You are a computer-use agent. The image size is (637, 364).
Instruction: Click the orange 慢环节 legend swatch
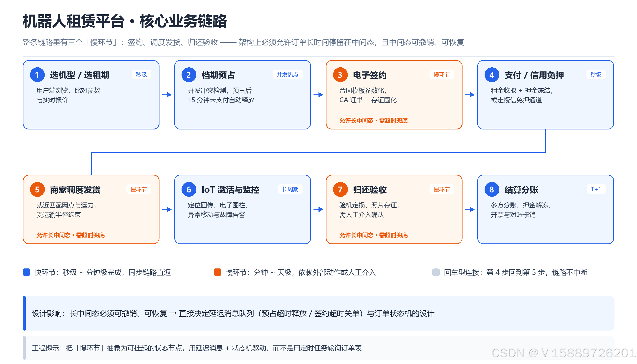point(218,272)
